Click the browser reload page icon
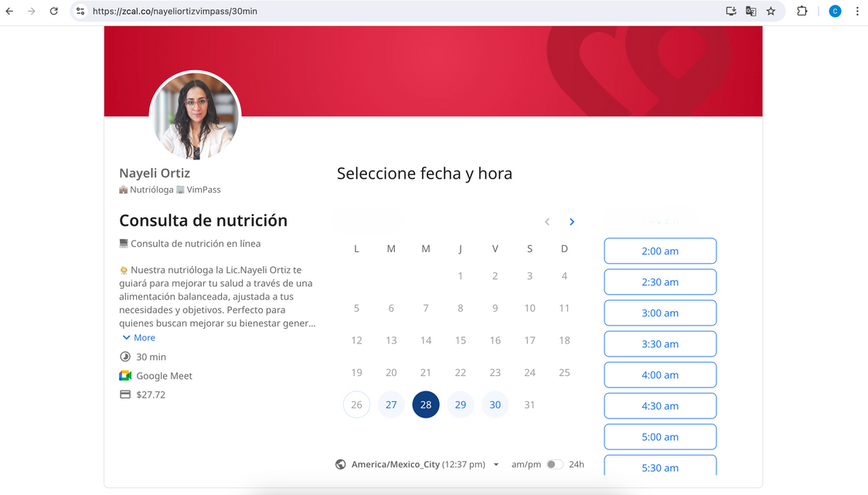 [53, 12]
